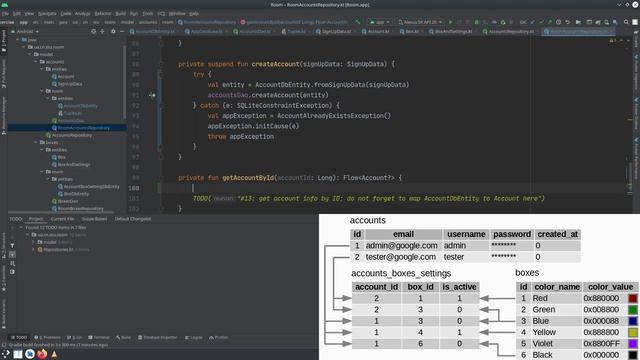Click the KDE application launcher icon
Viewport: 640px width, 360px height.
6,354
